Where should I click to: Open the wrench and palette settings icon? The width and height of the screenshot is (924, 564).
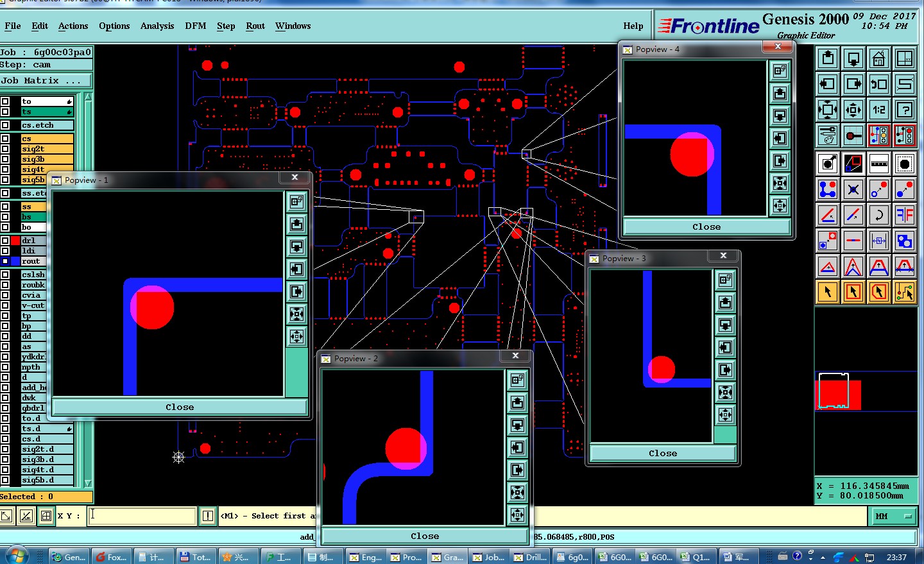(x=828, y=135)
